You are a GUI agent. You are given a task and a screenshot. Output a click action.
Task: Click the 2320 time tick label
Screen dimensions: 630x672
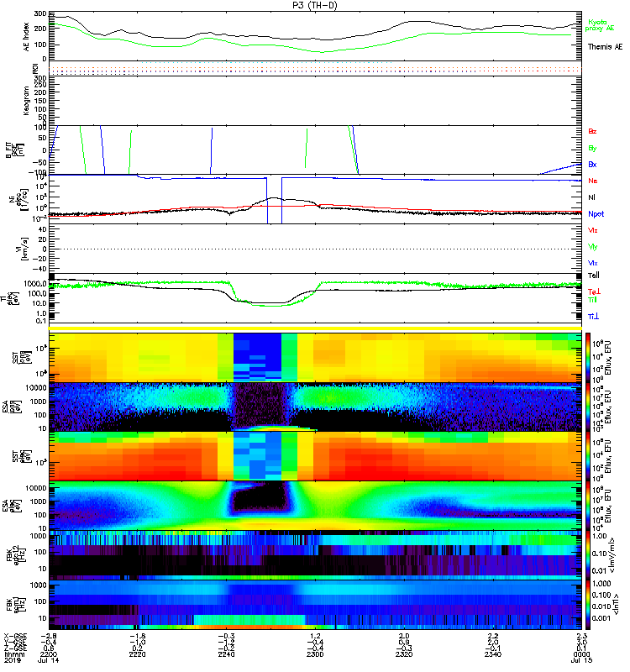[404, 654]
